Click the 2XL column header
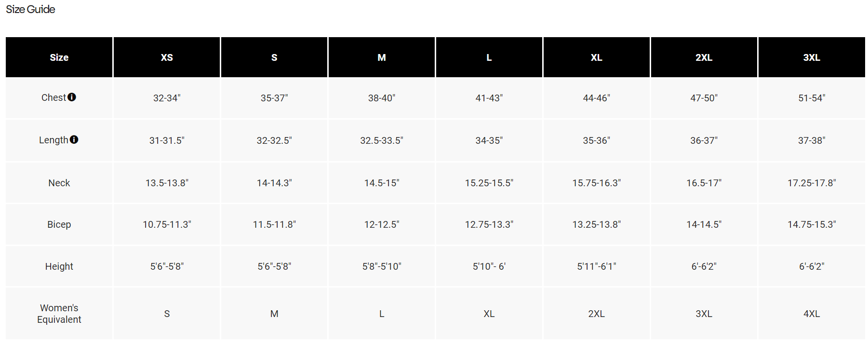The height and width of the screenshot is (345, 868). click(x=704, y=57)
